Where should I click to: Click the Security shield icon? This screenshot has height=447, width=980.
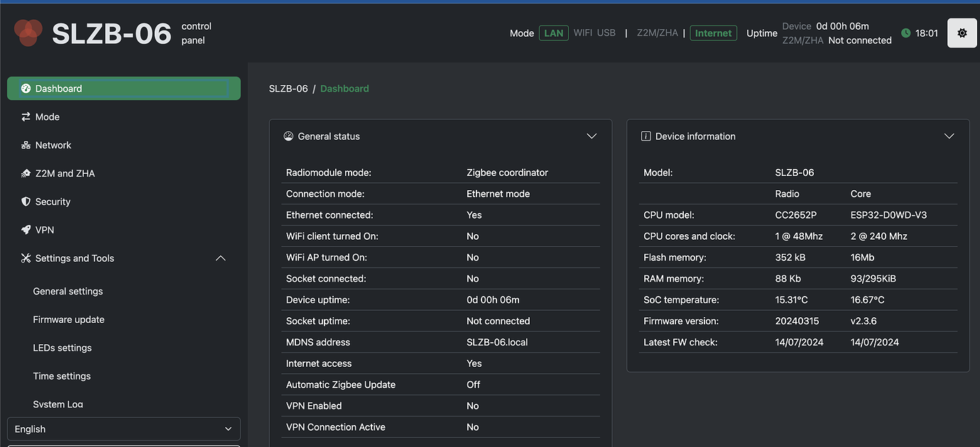point(26,202)
